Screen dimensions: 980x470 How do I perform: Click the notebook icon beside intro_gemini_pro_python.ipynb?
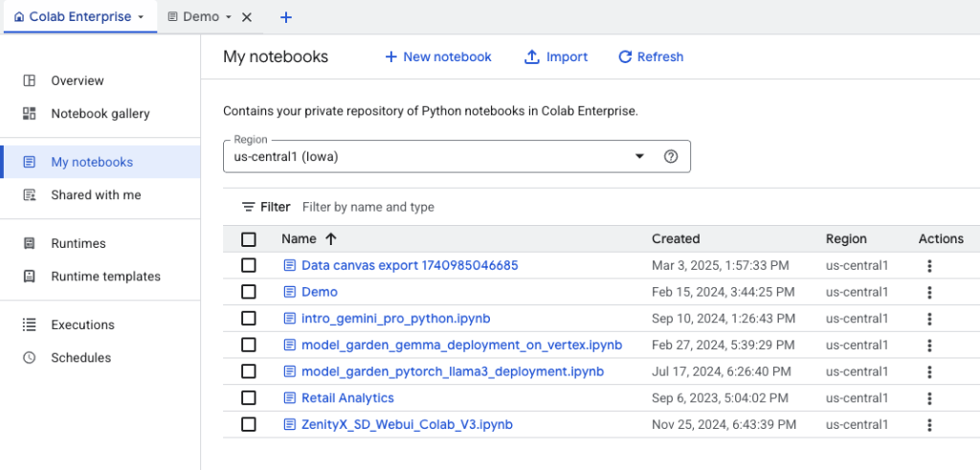[x=289, y=319]
